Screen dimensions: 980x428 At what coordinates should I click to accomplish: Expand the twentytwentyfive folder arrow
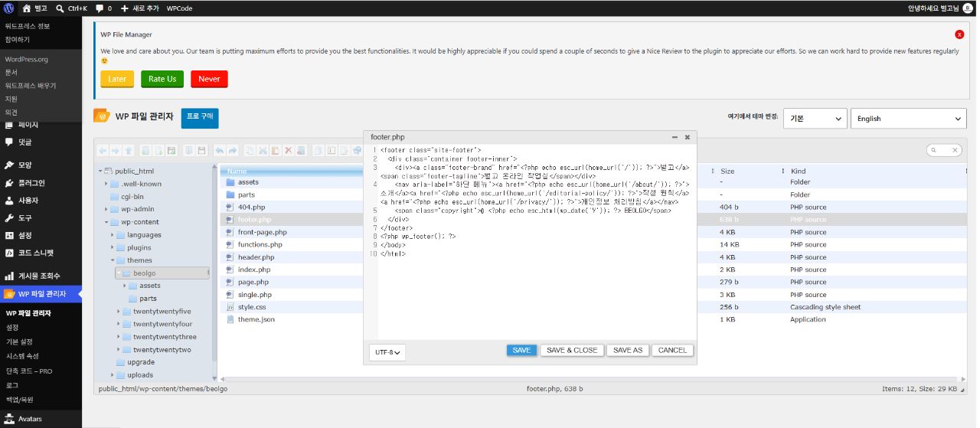pos(119,312)
